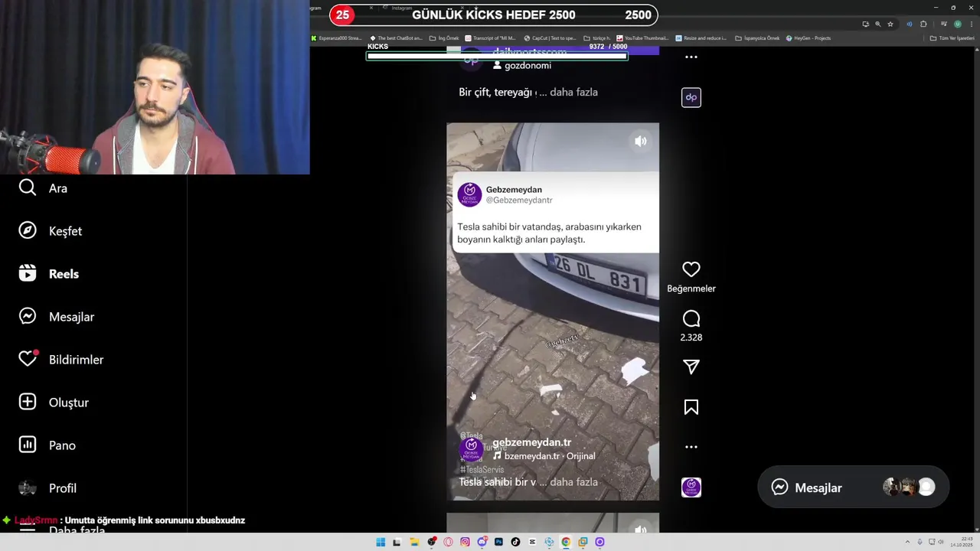Open CapCut from taskbar
Screen dimensions: 980x551
[x=532, y=542]
